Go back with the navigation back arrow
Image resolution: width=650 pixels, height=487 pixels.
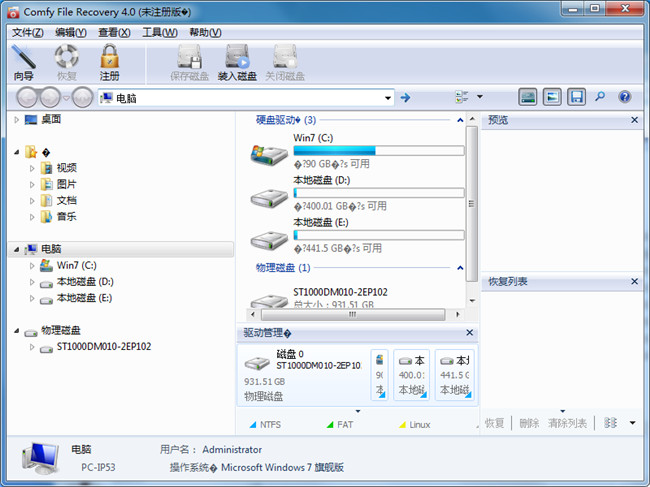pos(28,98)
